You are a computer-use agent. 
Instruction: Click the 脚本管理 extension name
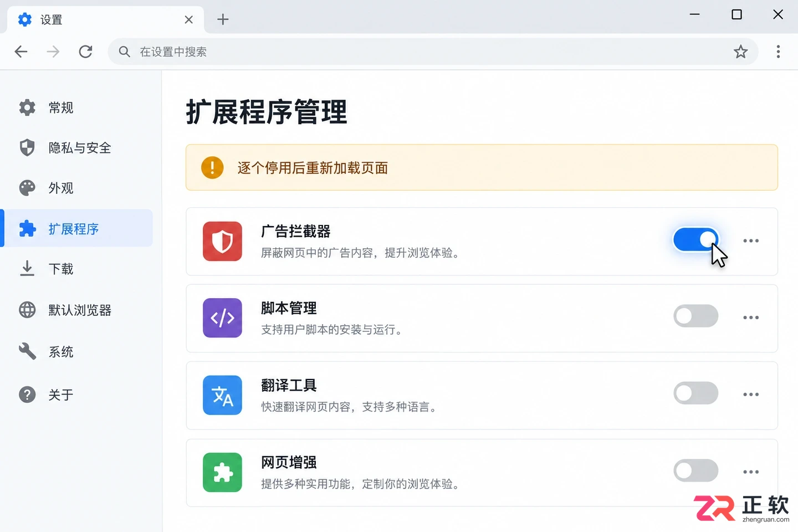tap(289, 308)
